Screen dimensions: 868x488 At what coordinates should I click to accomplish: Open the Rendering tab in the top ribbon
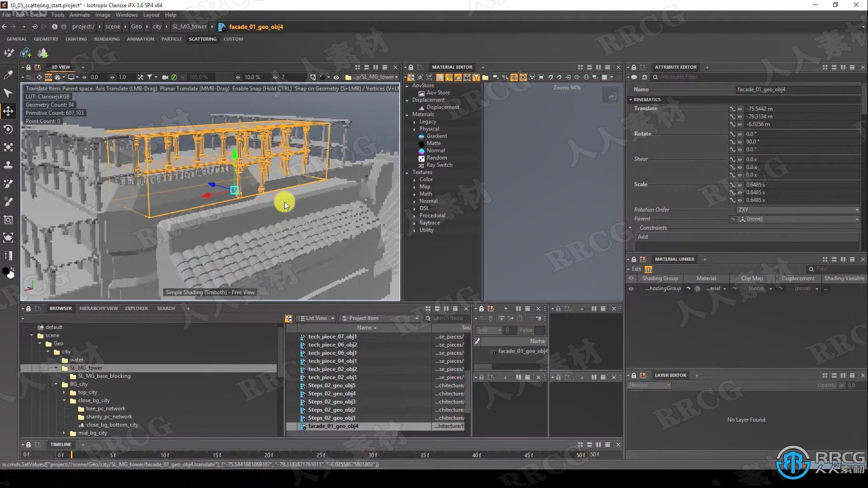tap(107, 39)
